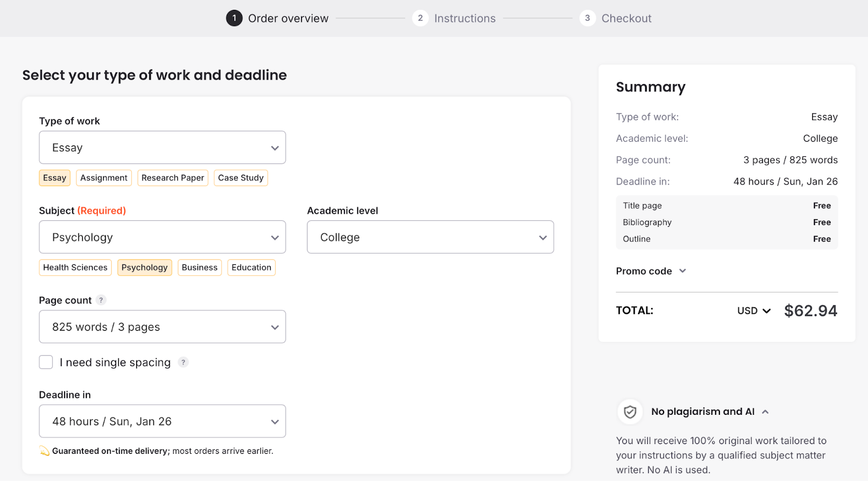The height and width of the screenshot is (481, 868).
Task: Click the step 3 circle icon
Action: (x=588, y=18)
